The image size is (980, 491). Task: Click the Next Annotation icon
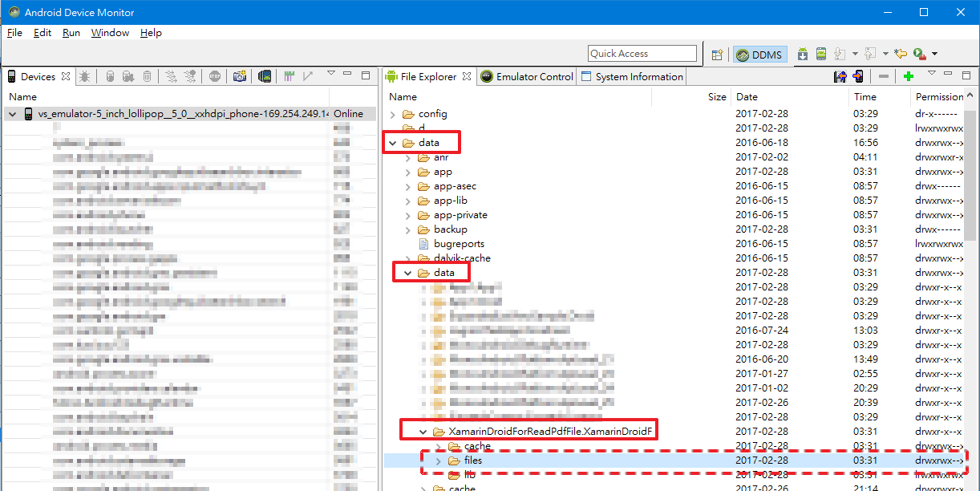pos(840,54)
